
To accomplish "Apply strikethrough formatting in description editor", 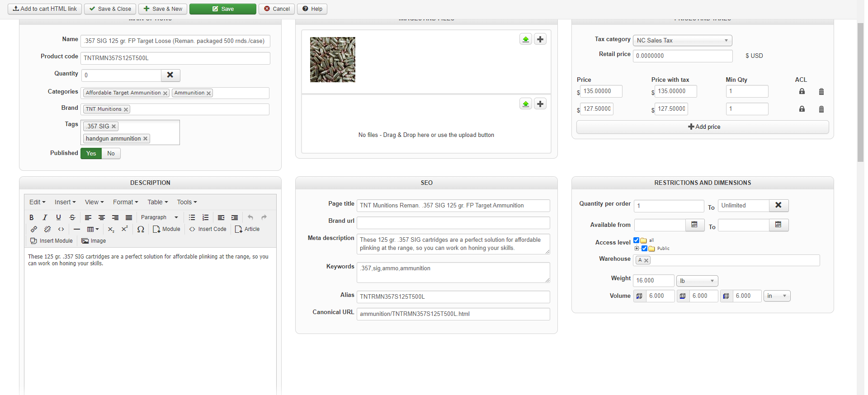I will pos(72,217).
